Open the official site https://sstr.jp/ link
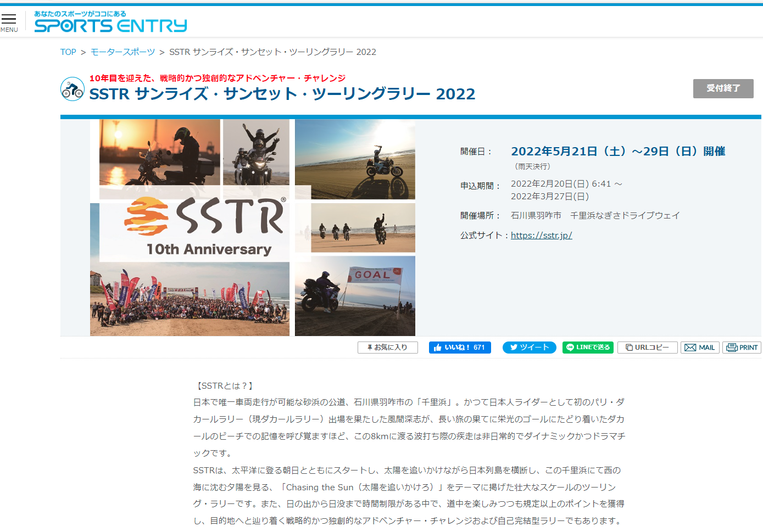 542,236
